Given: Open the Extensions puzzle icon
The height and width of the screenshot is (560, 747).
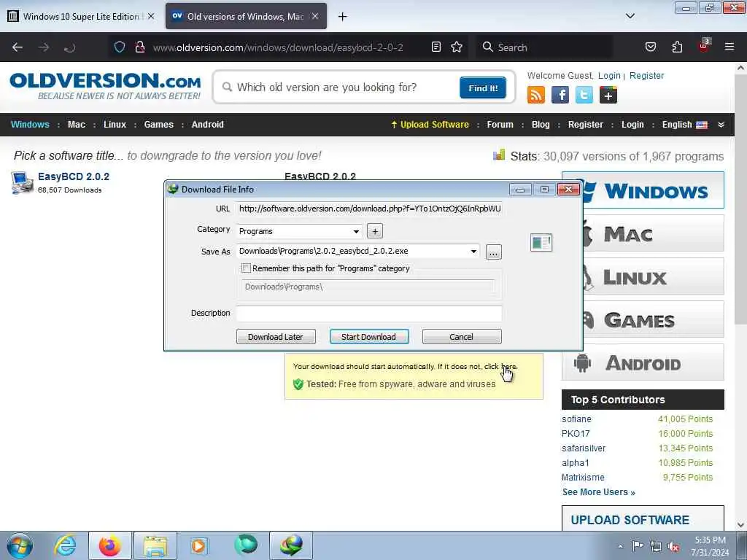Looking at the screenshot, I should pyautogui.click(x=677, y=47).
